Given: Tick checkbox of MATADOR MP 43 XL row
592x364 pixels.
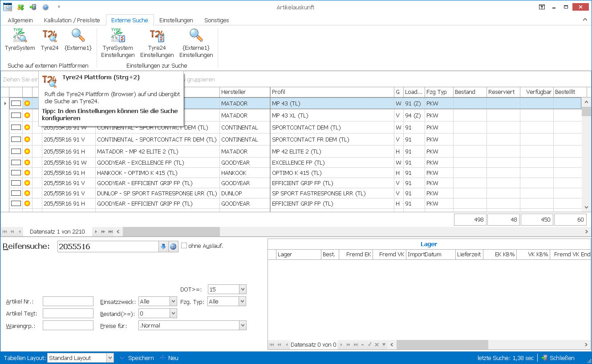Looking at the screenshot, I should coord(16,115).
